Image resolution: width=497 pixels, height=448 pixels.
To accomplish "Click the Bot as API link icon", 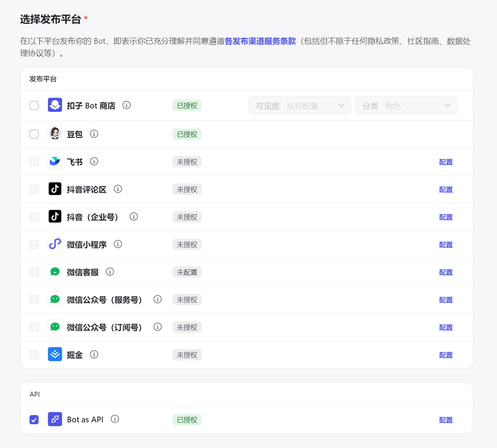I will point(55,419).
